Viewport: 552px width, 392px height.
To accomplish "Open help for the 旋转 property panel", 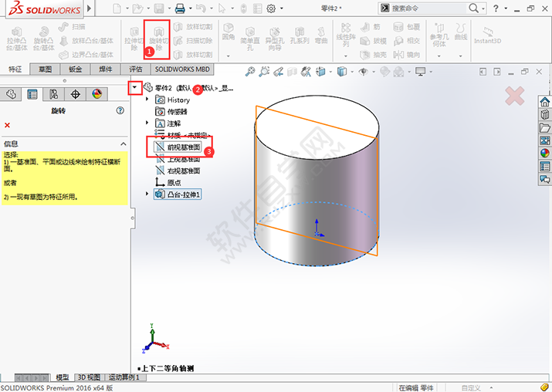I will 120,110.
